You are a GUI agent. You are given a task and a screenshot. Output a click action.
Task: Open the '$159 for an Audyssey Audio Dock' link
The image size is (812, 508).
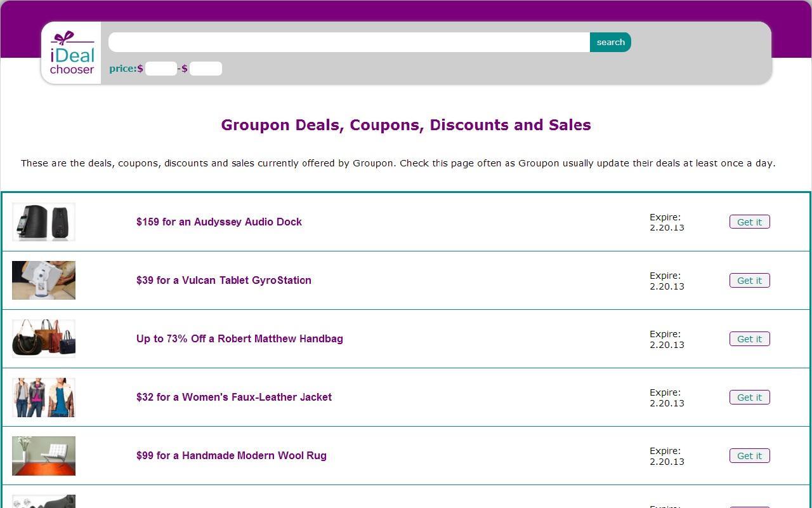pyautogui.click(x=219, y=222)
